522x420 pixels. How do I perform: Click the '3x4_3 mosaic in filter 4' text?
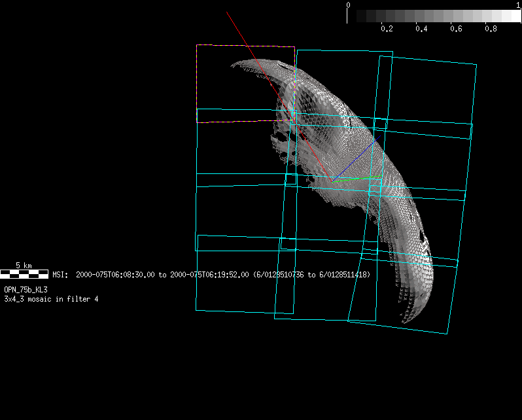(x=51, y=299)
